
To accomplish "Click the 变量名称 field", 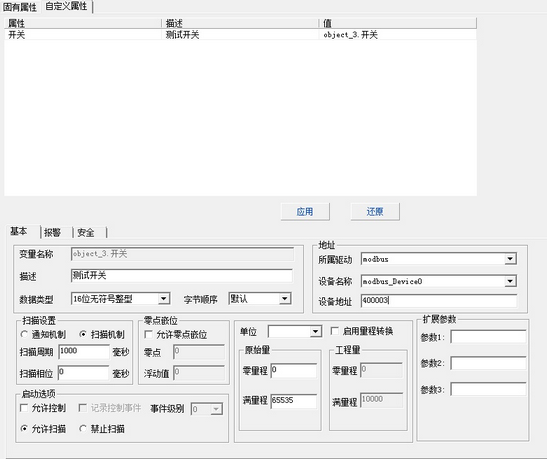I will (x=182, y=254).
